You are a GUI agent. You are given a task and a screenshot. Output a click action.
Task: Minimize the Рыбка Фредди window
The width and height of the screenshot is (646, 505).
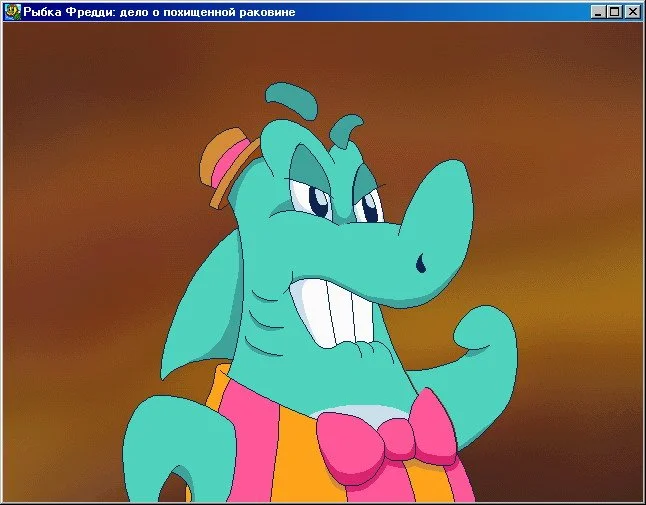[x=598, y=12]
